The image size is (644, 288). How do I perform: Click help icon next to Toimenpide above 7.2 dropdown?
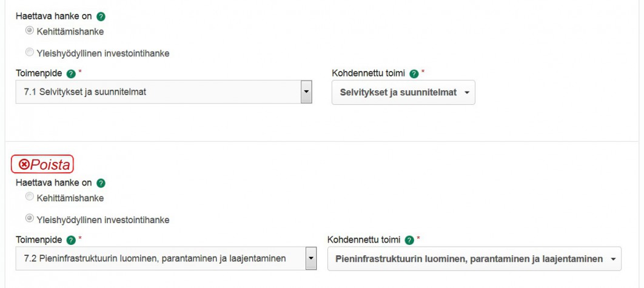click(x=71, y=240)
